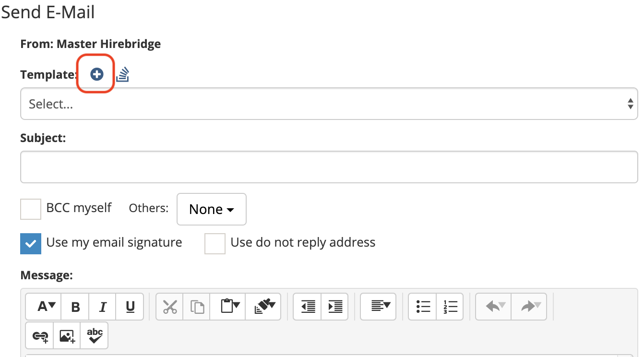Click into the Subject input field
This screenshot has width=644, height=357.
click(x=329, y=167)
